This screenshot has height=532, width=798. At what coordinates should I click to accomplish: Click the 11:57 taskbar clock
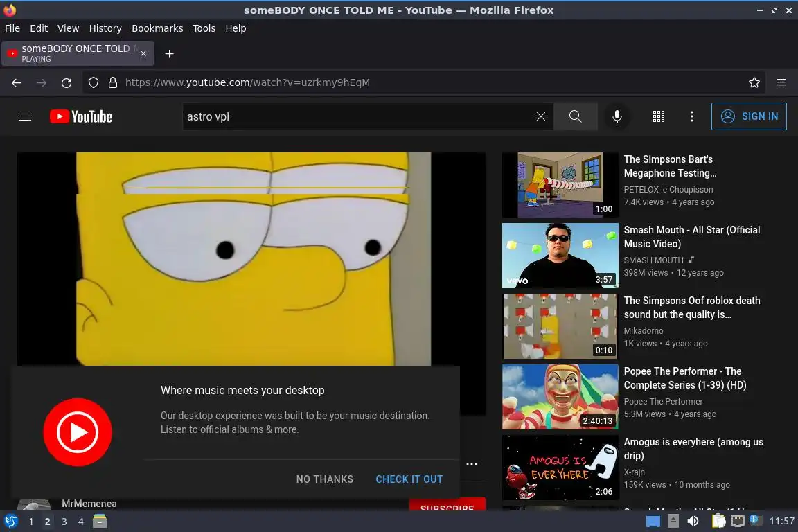781,521
